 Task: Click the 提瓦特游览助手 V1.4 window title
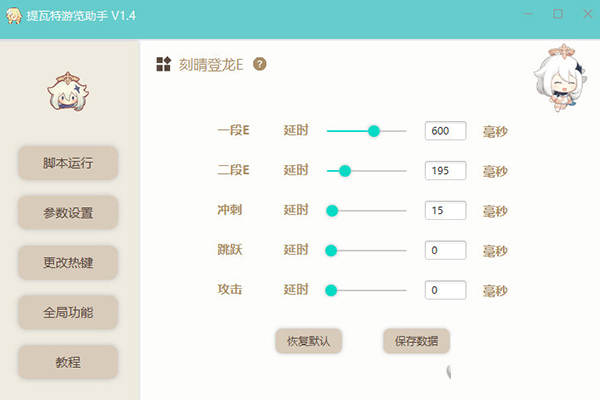(x=81, y=16)
